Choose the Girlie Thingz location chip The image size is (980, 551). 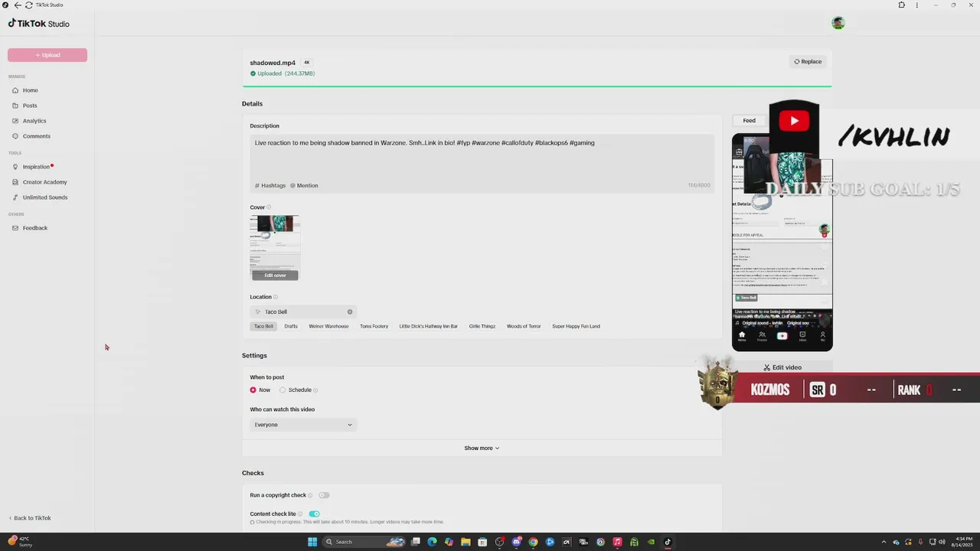coord(482,326)
